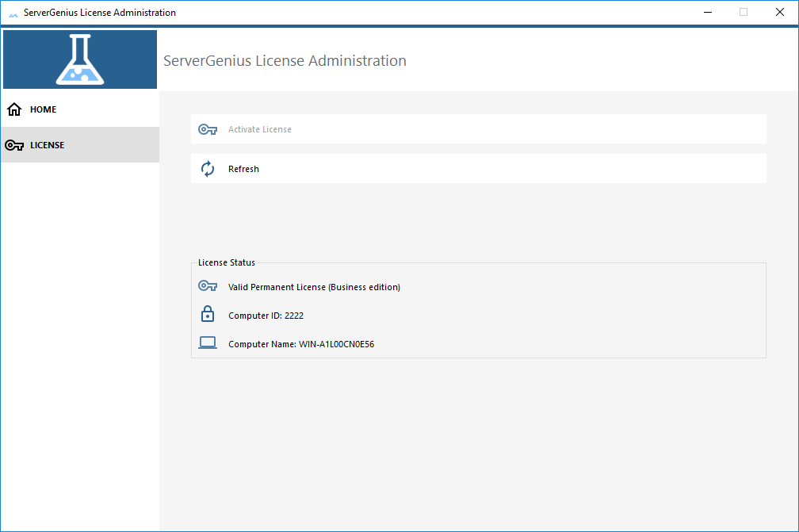The height and width of the screenshot is (532, 799).
Task: Click the key icon beside LICENSE
Action: pyautogui.click(x=13, y=145)
